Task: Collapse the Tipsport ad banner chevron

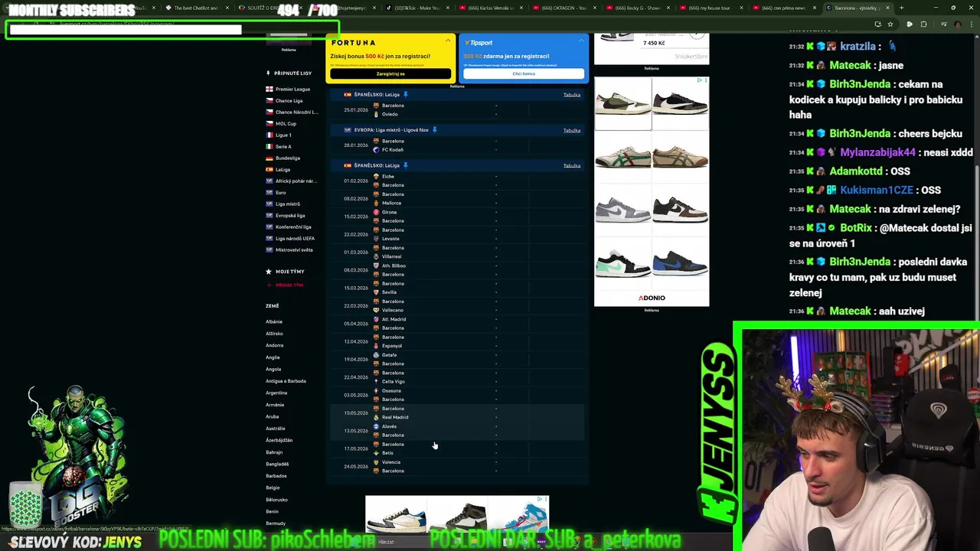Action: coord(581,40)
